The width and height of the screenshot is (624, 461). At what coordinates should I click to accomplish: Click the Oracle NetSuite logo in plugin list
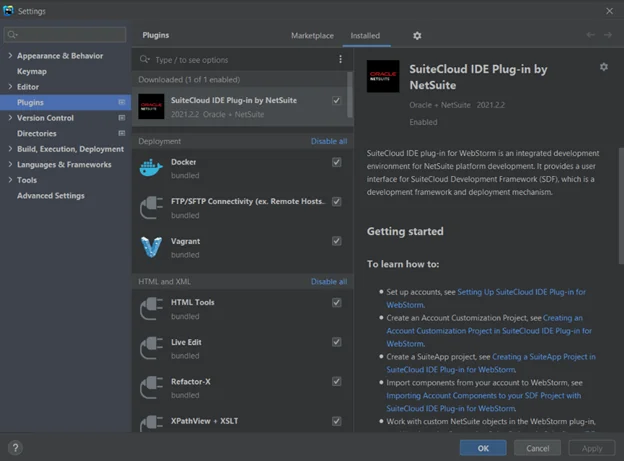click(x=151, y=106)
